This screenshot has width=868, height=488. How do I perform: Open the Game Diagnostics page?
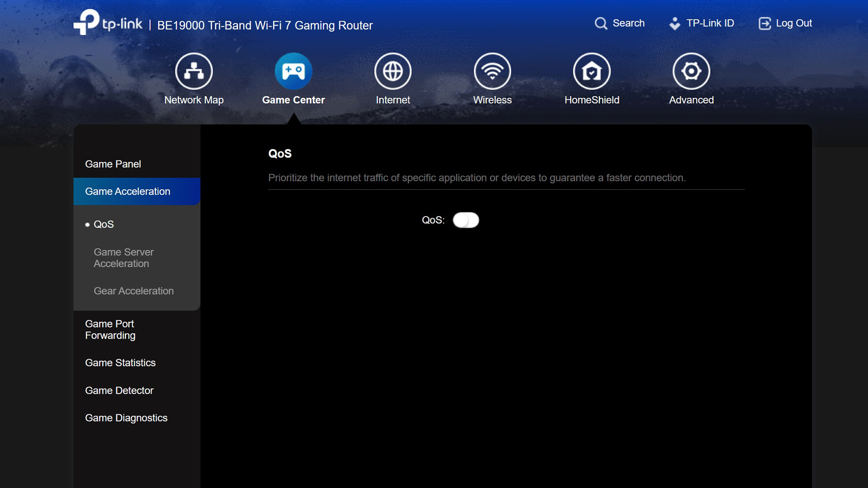(x=126, y=418)
